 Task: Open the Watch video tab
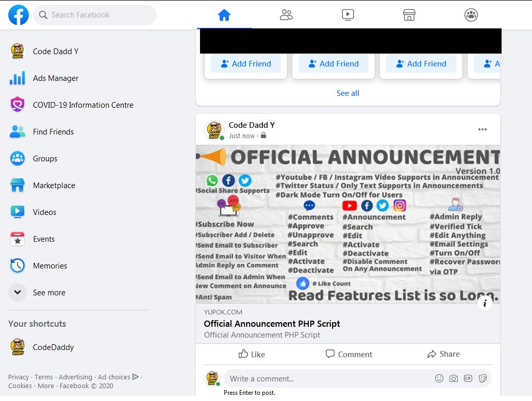(348, 15)
